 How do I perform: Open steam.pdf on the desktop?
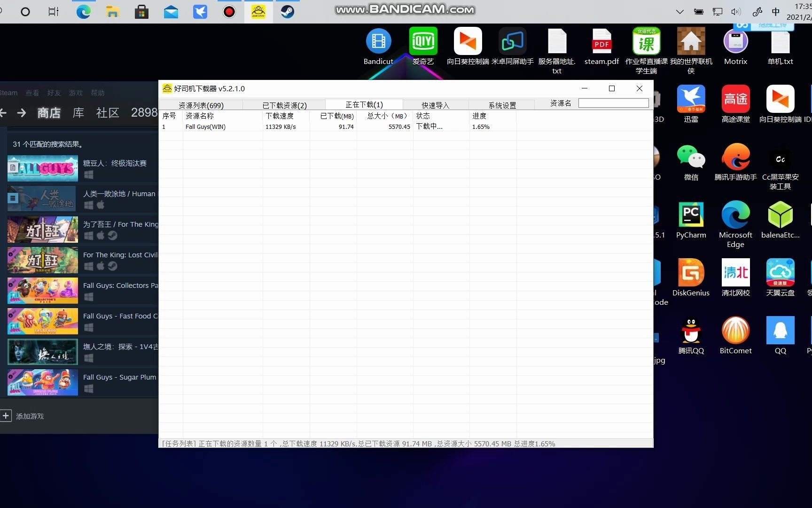[601, 46]
